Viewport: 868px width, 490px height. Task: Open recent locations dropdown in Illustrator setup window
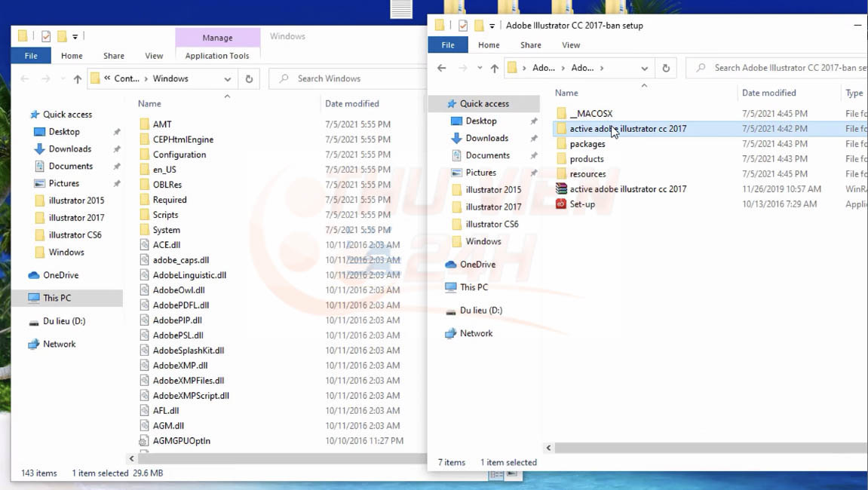(480, 68)
